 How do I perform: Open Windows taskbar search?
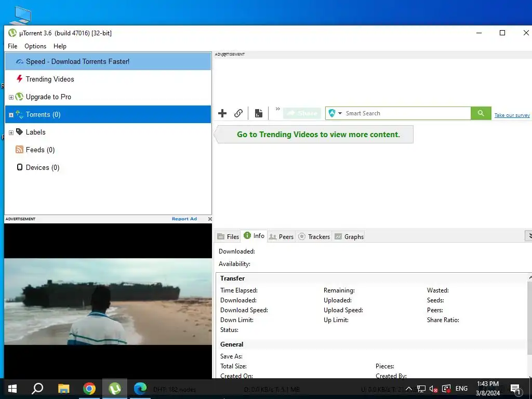tap(37, 389)
